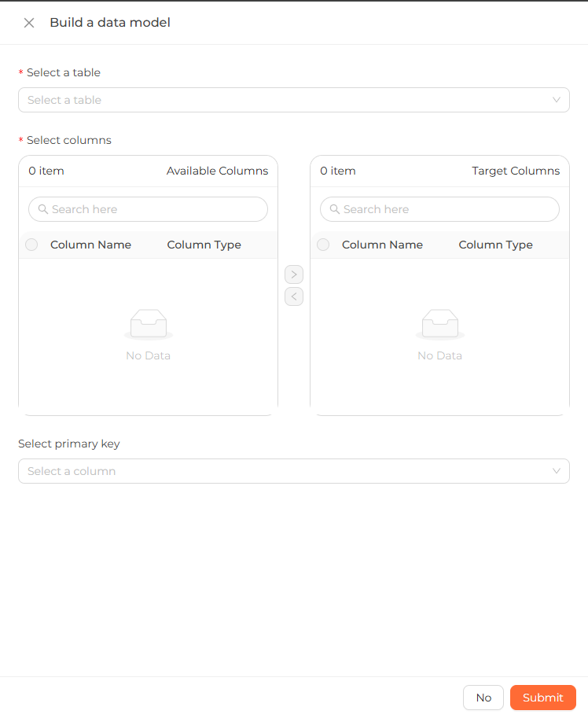Click the No Data icon in Target Columns
This screenshot has height=718, width=588.
(x=439, y=324)
